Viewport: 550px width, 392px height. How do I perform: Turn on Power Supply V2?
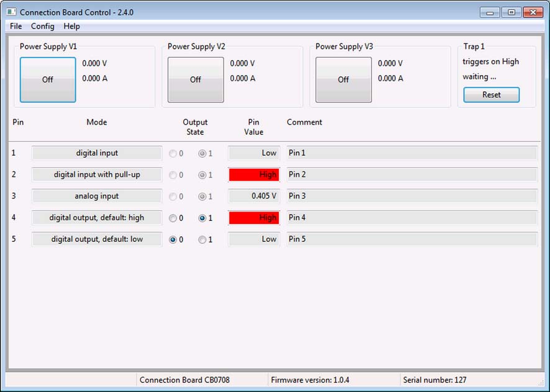coord(195,79)
